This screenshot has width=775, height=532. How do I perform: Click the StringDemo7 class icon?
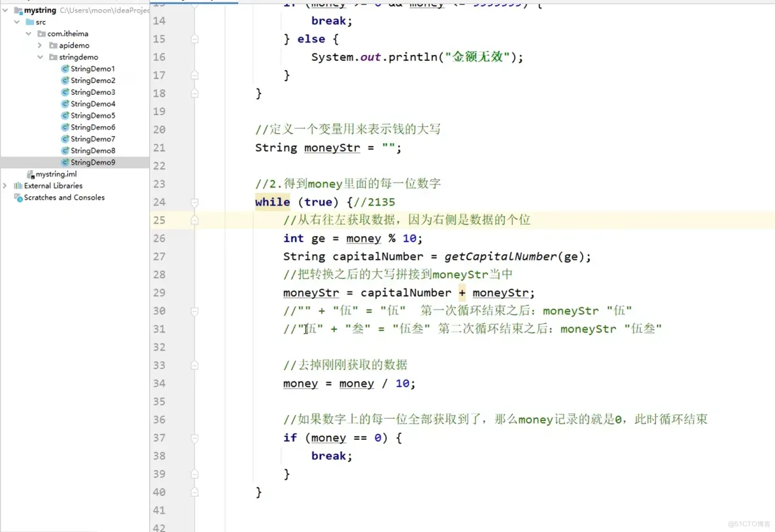tap(65, 139)
